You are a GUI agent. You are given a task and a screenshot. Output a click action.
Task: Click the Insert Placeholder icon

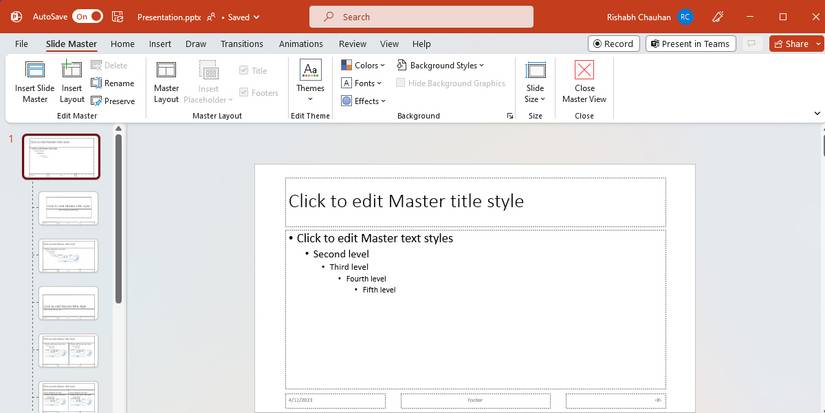click(208, 70)
